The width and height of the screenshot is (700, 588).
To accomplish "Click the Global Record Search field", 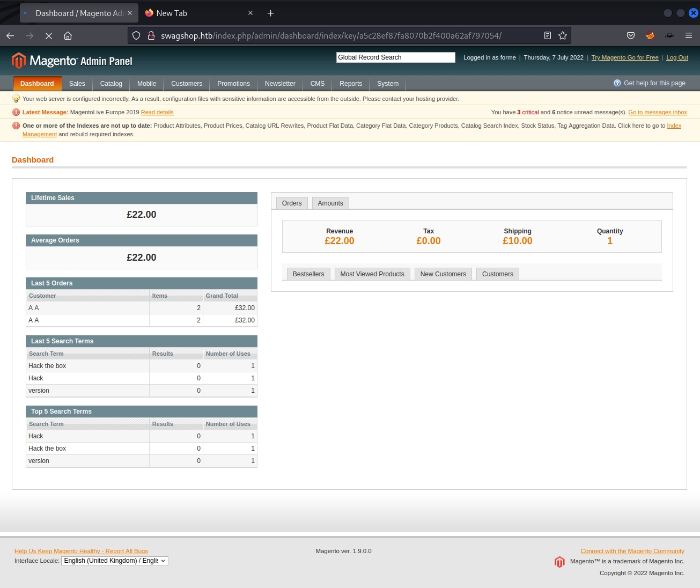I will [x=395, y=57].
